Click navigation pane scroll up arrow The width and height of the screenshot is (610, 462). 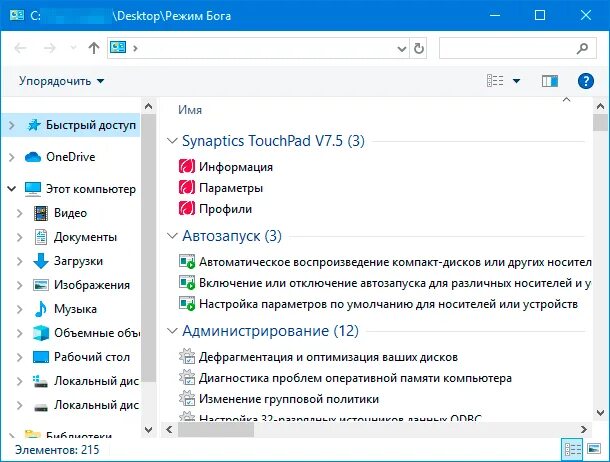click(148, 106)
